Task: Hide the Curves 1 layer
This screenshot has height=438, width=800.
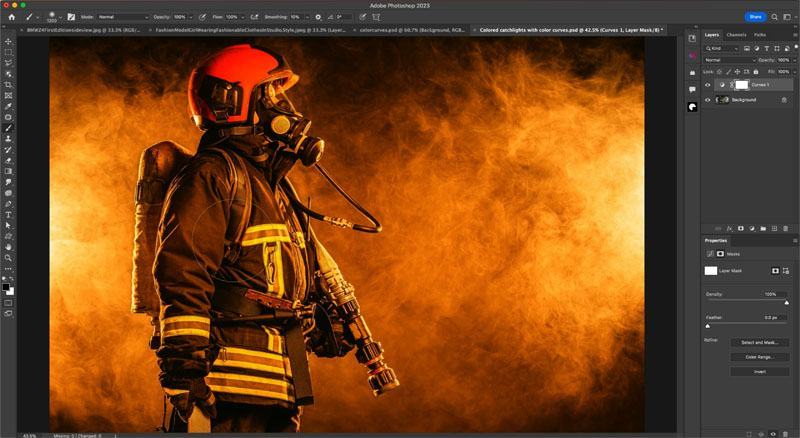Action: tap(708, 85)
